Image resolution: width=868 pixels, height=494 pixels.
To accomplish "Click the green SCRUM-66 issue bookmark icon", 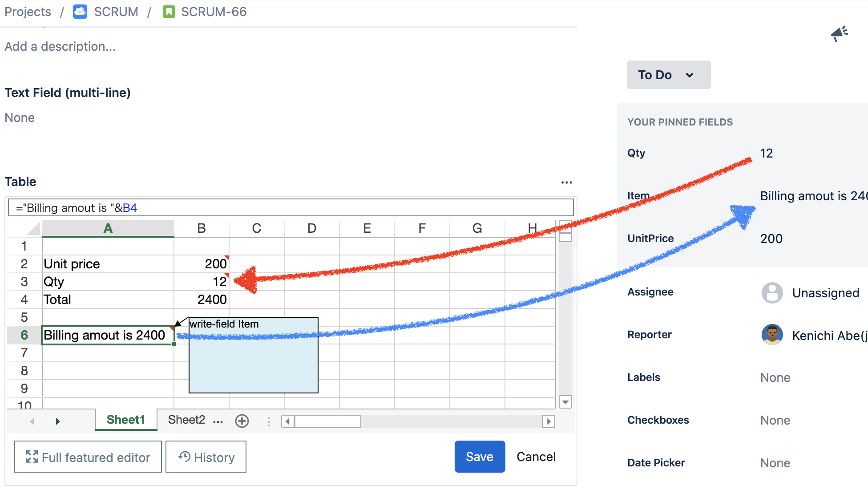I will (x=169, y=12).
